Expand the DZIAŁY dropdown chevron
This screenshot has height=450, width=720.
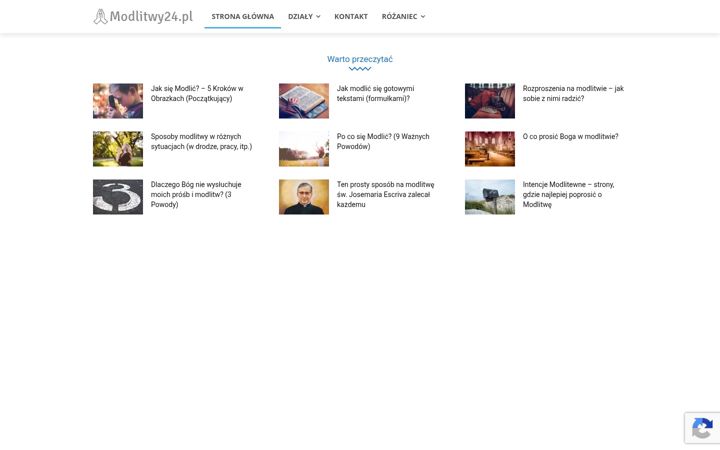coord(318,17)
